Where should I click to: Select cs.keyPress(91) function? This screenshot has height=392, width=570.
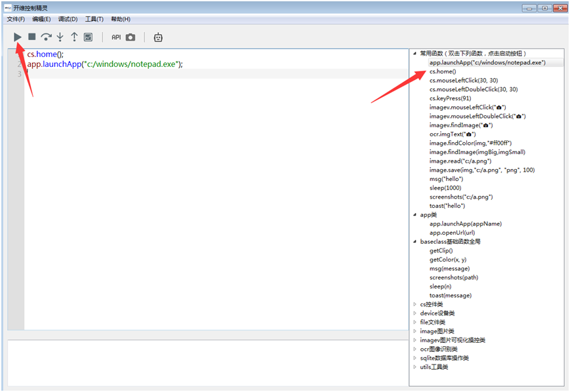pyautogui.click(x=450, y=98)
